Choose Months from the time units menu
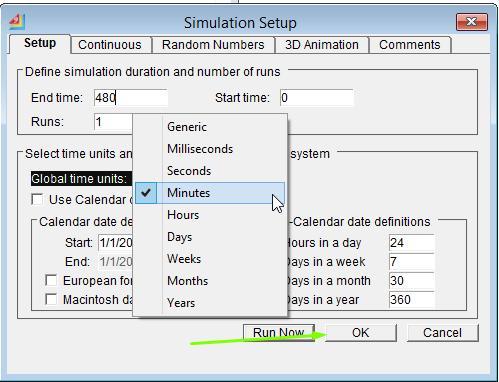This screenshot has height=382, width=499. tap(210, 281)
